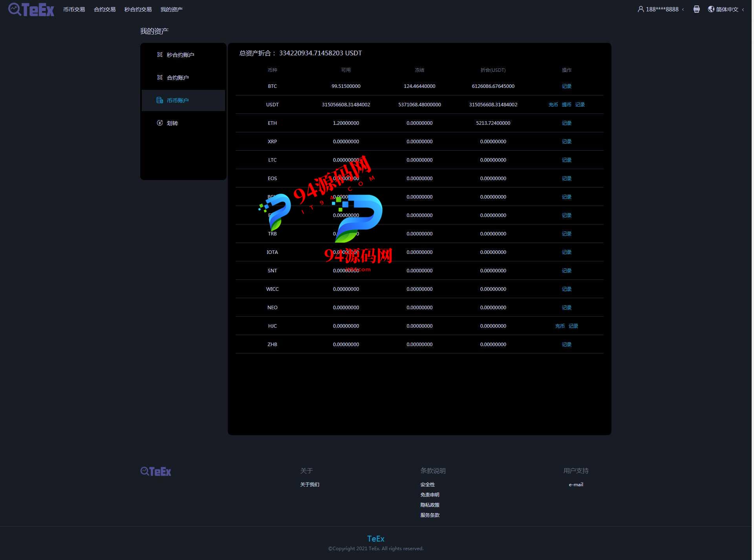Click the 操作 column header

point(567,70)
